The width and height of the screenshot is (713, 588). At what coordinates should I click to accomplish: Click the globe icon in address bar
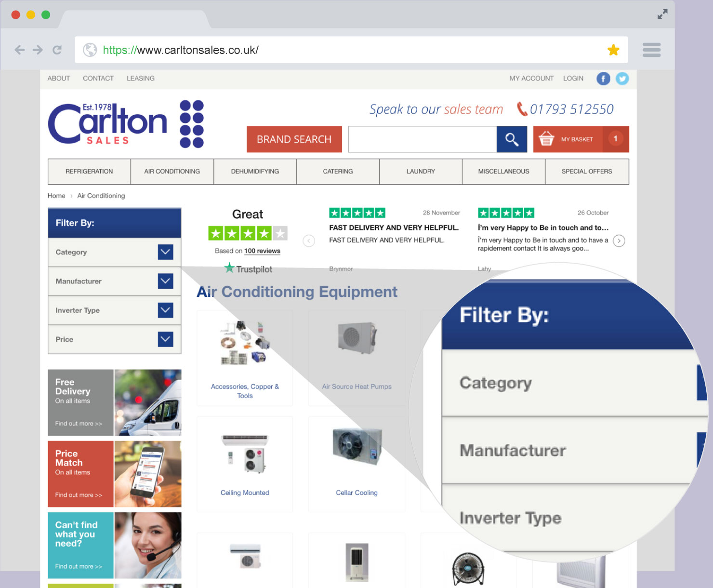[90, 50]
